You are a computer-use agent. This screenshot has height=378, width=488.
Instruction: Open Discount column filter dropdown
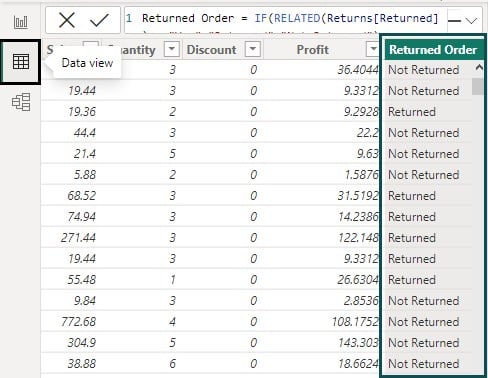pyautogui.click(x=253, y=49)
